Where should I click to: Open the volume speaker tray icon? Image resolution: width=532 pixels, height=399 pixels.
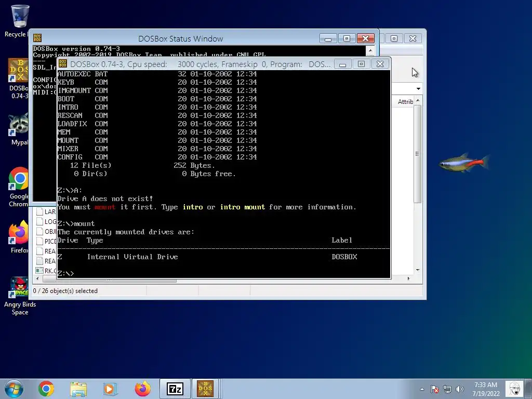click(x=460, y=389)
